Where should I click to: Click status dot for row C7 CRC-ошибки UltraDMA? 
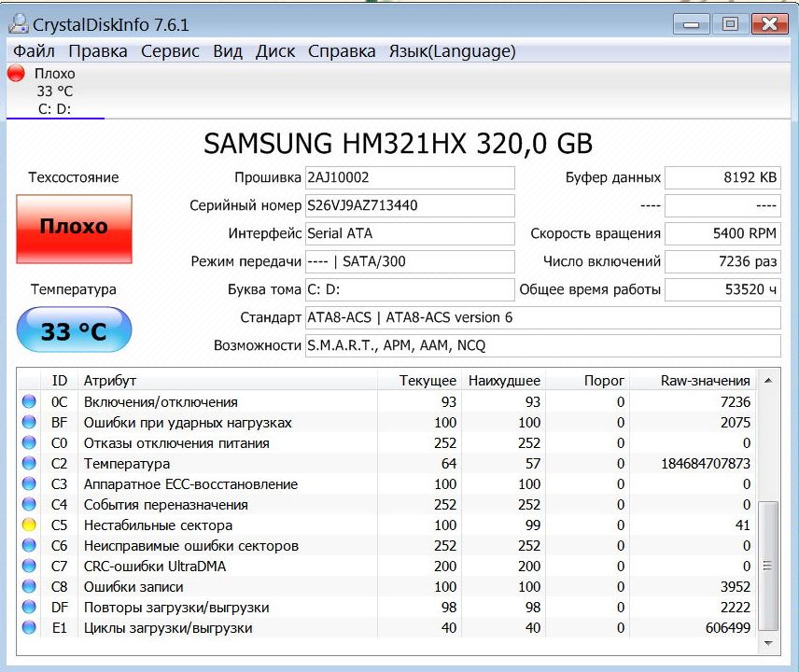29,566
